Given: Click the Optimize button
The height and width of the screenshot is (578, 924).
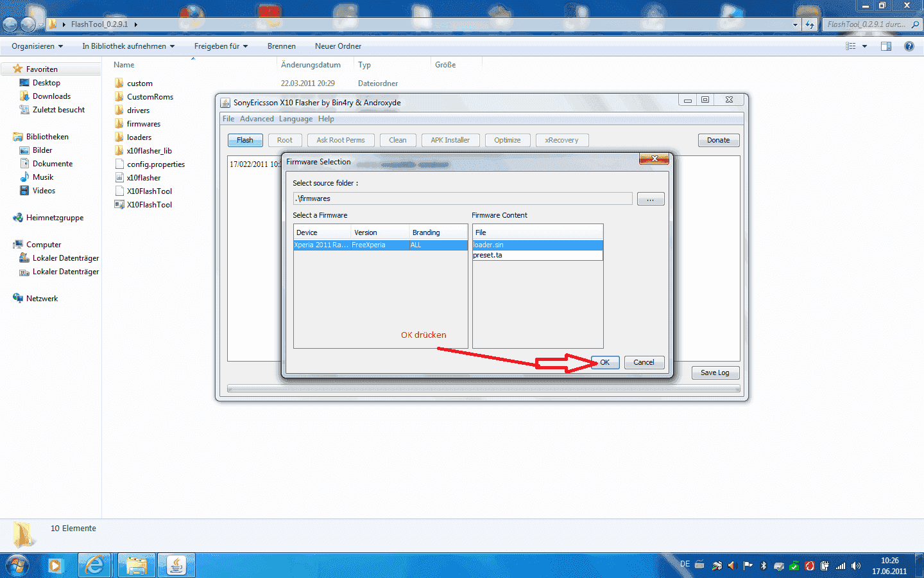Looking at the screenshot, I should tap(508, 140).
